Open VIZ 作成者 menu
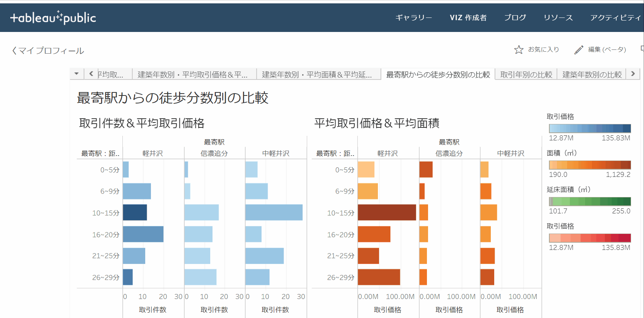 click(x=468, y=17)
